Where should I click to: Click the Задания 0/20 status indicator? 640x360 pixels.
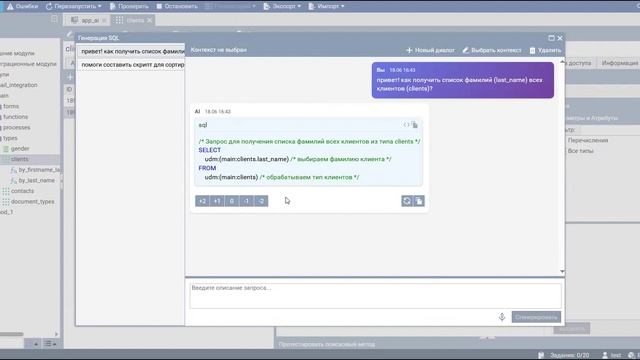point(565,355)
